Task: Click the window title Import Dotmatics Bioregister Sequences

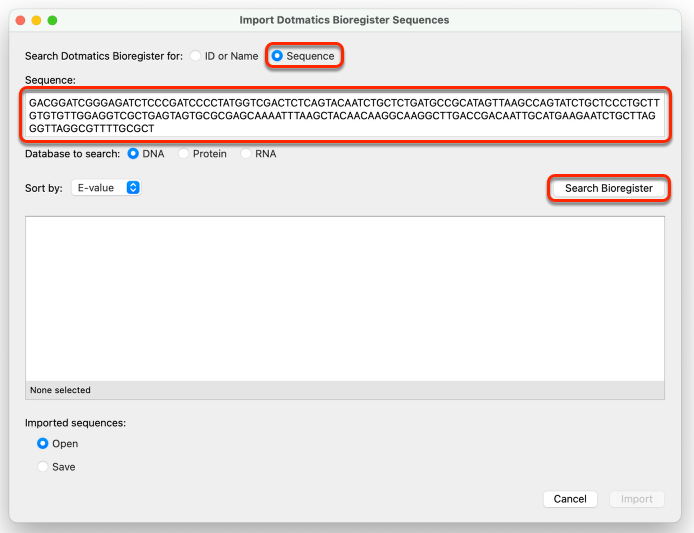Action: click(x=344, y=20)
